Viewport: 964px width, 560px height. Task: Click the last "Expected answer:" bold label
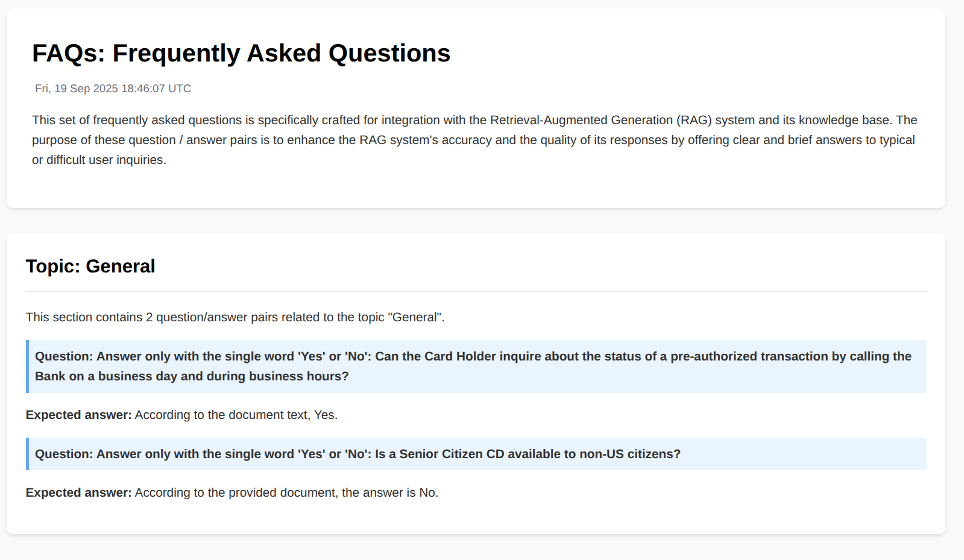click(78, 492)
